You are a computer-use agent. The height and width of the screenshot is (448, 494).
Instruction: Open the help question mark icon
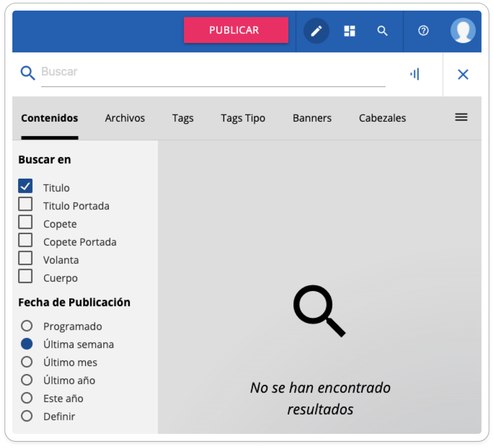[x=423, y=31]
